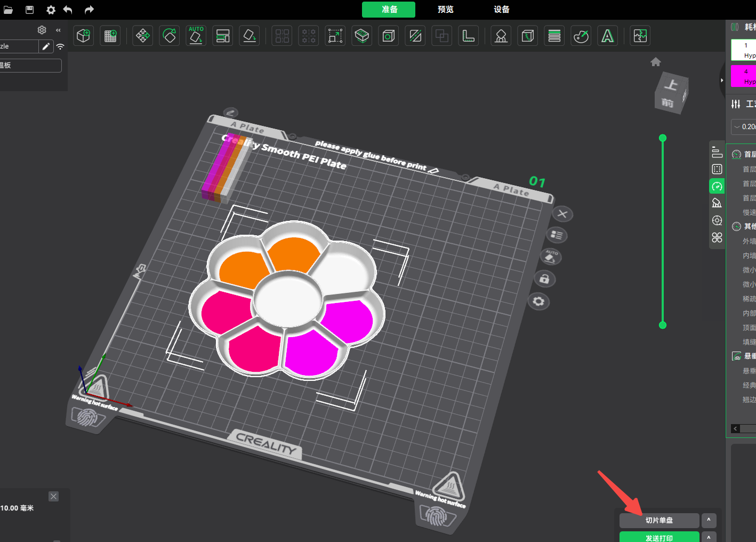Open the Color painting palette tool
The image size is (756, 542).
pyautogui.click(x=581, y=36)
